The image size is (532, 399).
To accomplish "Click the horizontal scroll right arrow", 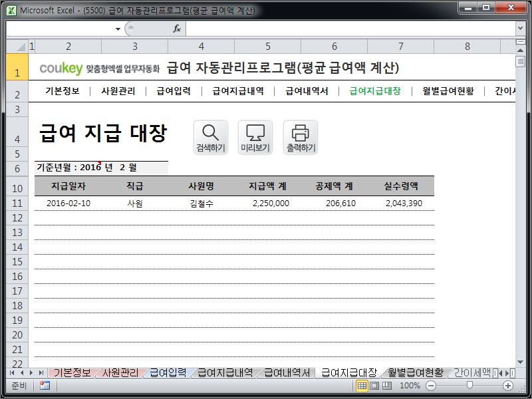I will pos(507,373).
